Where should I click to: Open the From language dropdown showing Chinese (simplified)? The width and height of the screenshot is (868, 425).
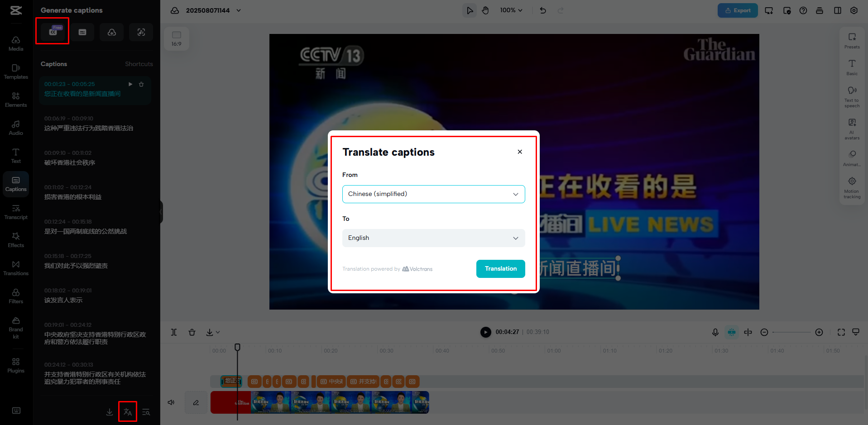[x=433, y=194]
